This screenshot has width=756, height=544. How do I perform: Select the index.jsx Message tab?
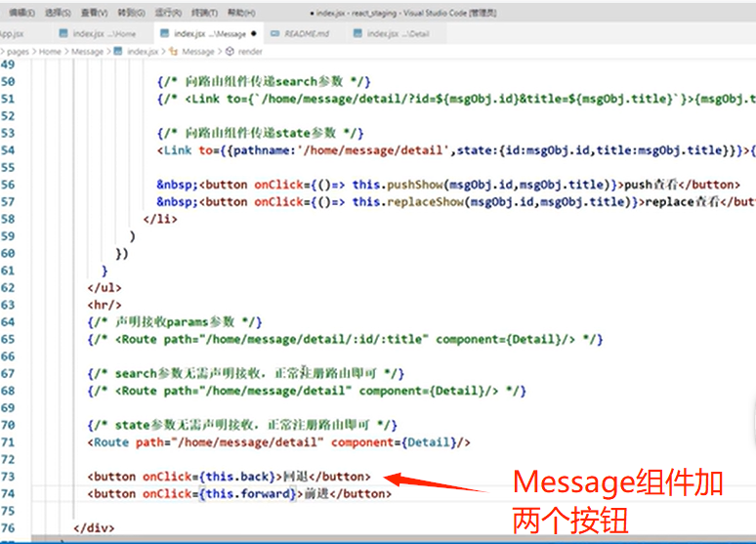[x=210, y=34]
